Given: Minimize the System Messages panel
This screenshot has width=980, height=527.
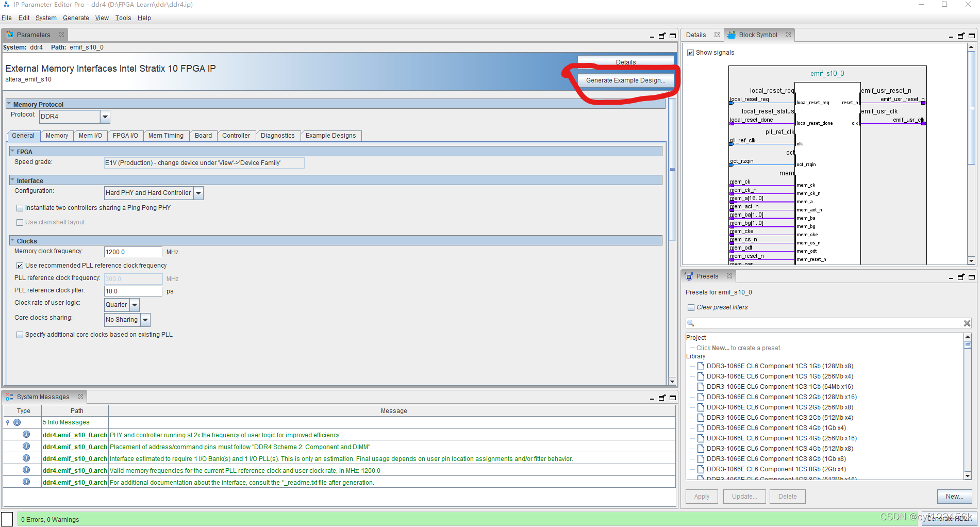Looking at the screenshot, I should point(652,398).
